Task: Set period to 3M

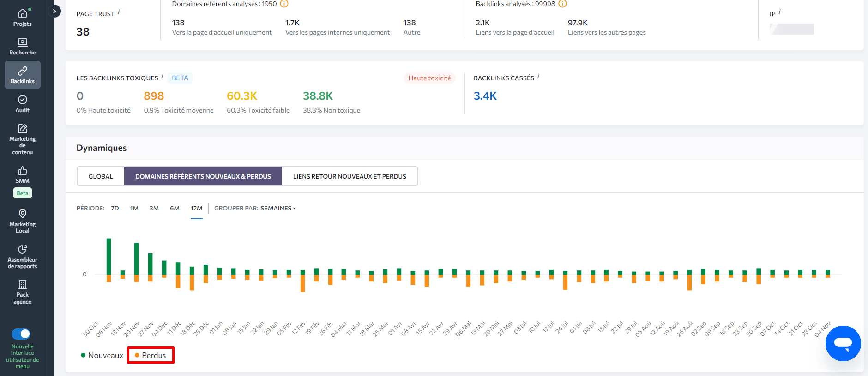Action: 154,209
